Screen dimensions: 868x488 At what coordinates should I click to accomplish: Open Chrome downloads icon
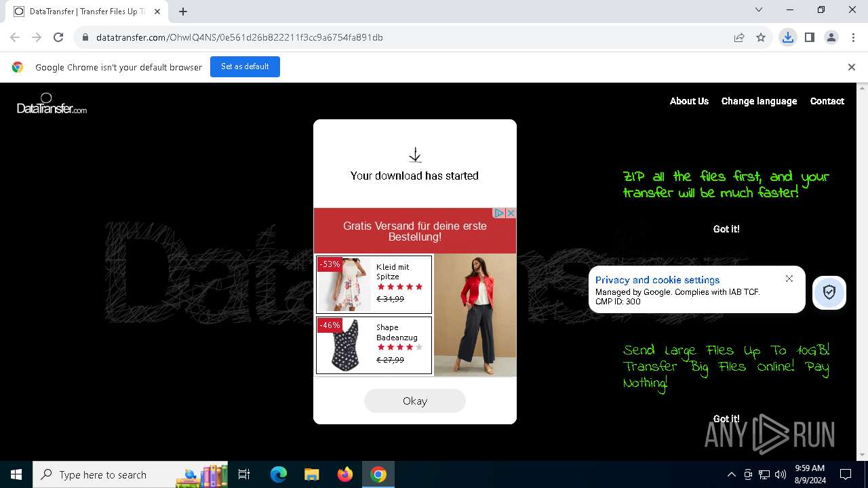coord(787,37)
